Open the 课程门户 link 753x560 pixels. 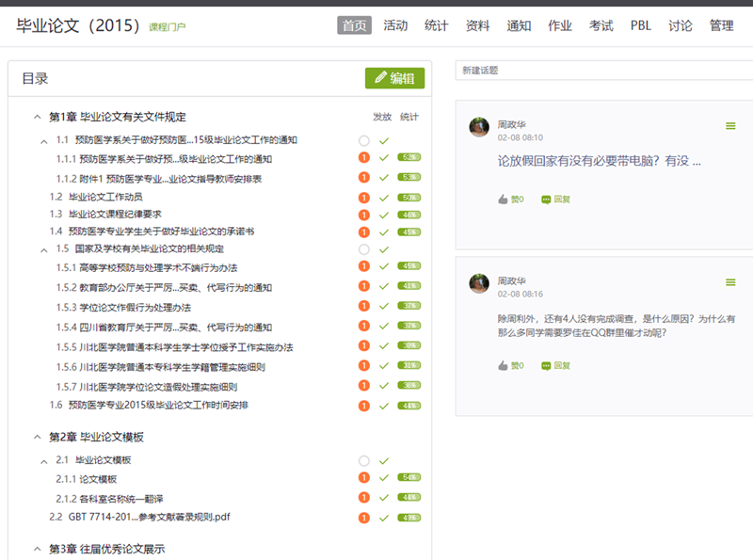167,27
